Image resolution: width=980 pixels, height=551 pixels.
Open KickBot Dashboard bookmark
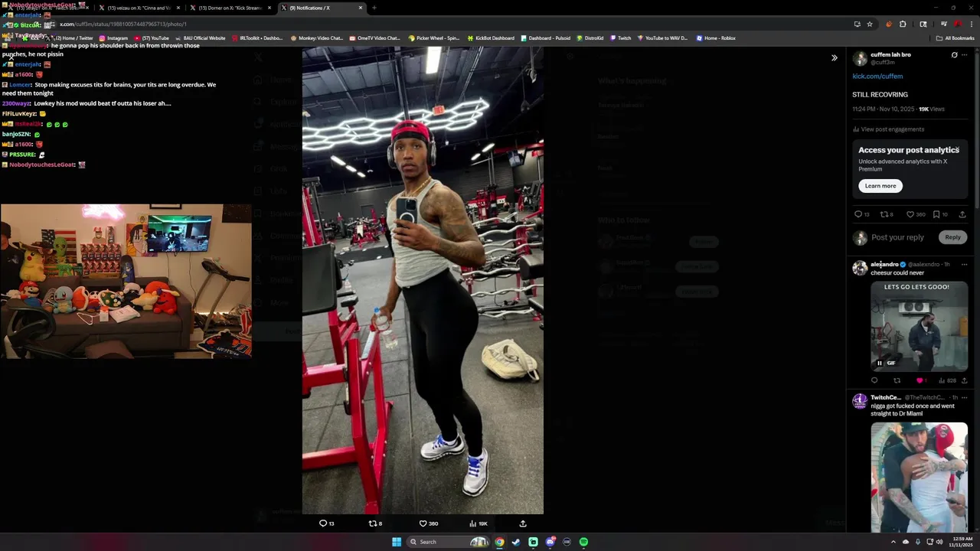coord(491,38)
